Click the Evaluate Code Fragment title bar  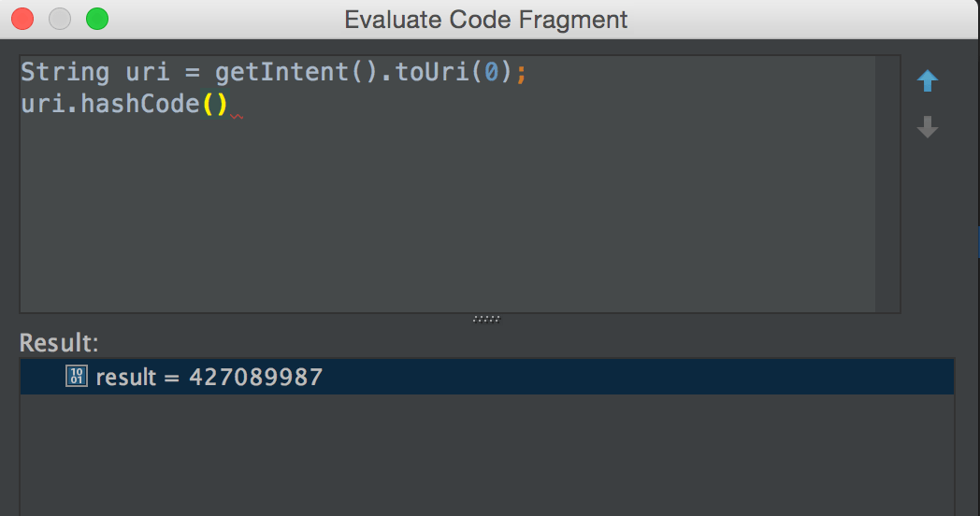tap(486, 19)
